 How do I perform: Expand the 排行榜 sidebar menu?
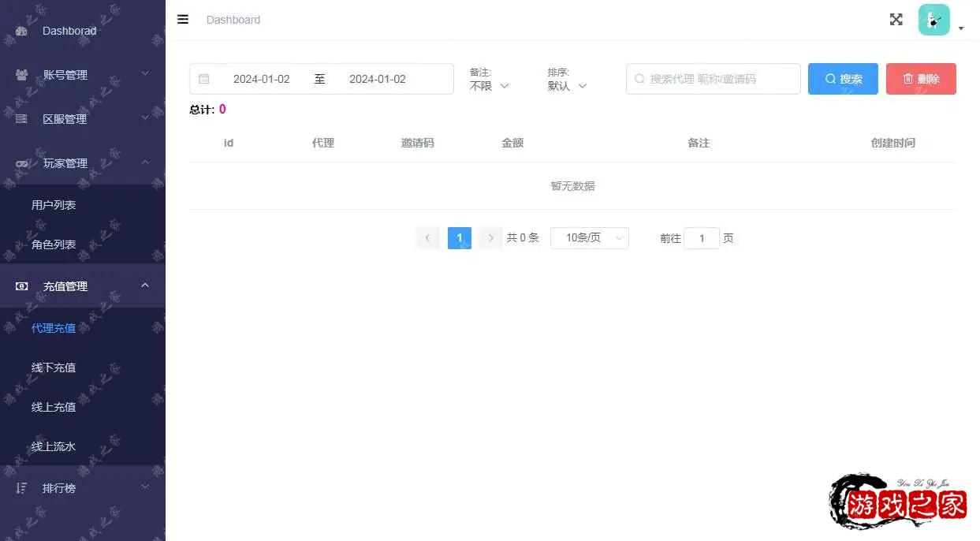coord(83,488)
